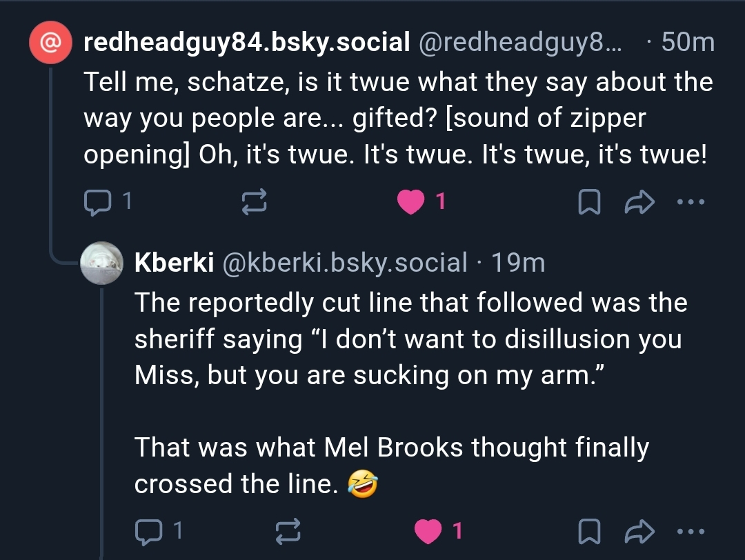Open Kberki's profile avatar

[102, 263]
